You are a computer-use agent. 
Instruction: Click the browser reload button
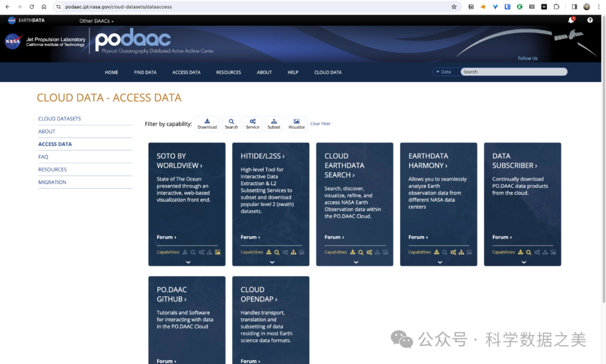click(31, 7)
